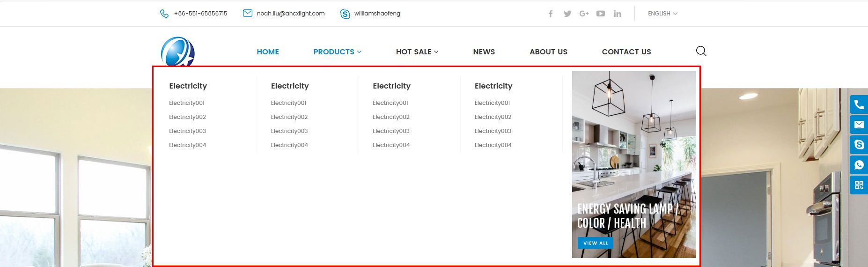The height and width of the screenshot is (267, 868).
Task: Open the CONTACT US menu item
Action: pyautogui.click(x=626, y=52)
